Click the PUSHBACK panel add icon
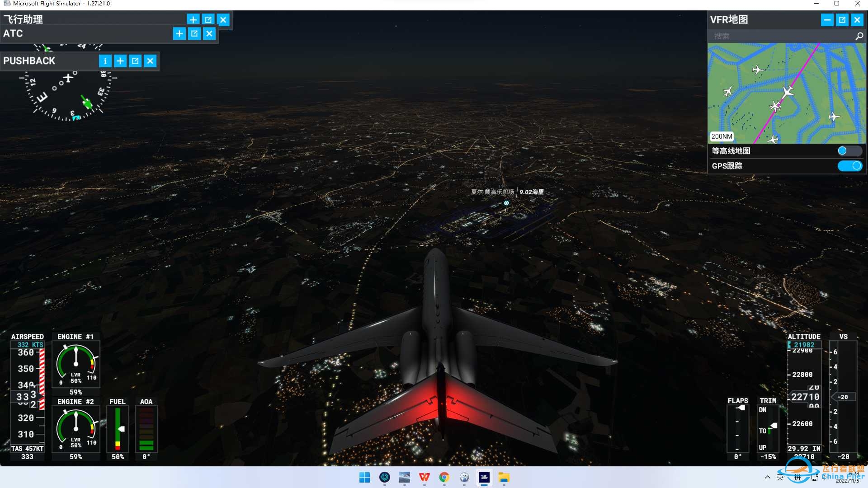This screenshot has height=488, width=868. [x=120, y=61]
